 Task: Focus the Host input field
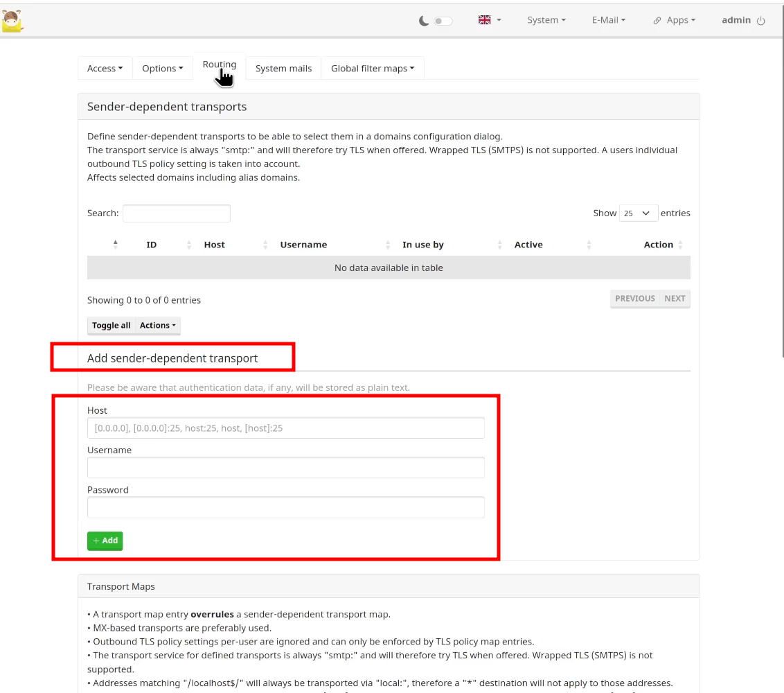point(285,428)
